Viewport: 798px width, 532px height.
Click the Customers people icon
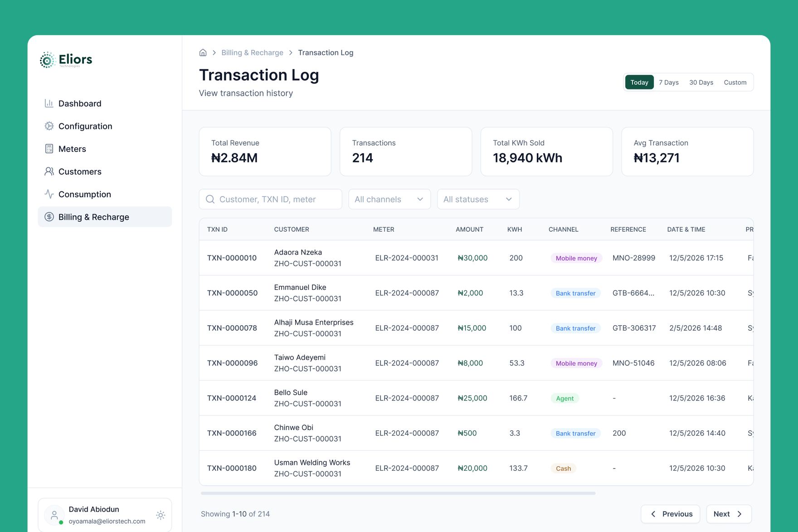(x=49, y=171)
